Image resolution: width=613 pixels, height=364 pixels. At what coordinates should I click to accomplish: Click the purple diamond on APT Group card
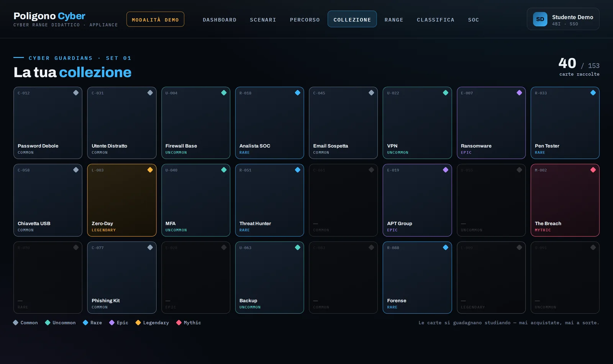(446, 170)
